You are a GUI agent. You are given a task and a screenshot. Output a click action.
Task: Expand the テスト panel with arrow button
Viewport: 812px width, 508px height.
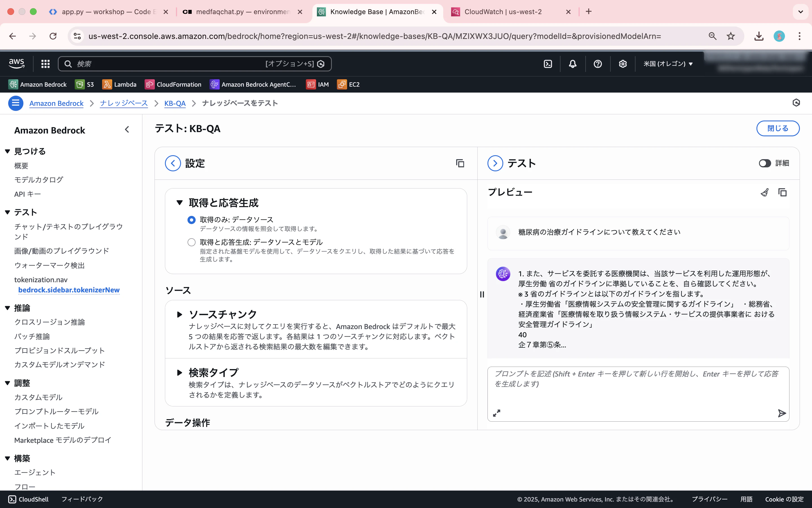tap(495, 163)
